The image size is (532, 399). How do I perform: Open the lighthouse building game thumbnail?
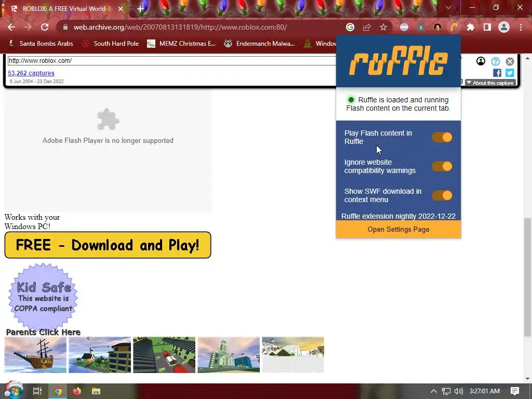(x=100, y=355)
